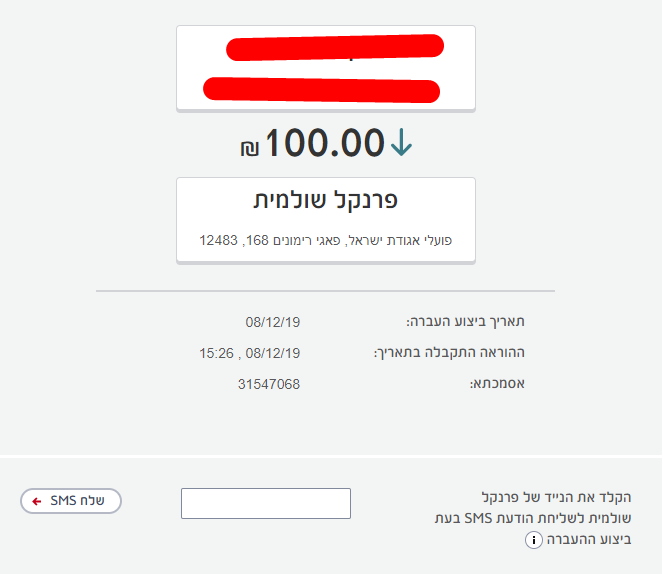663x574 pixels.
Task: Click the down arrow icon beside the amount
Action: point(401,145)
